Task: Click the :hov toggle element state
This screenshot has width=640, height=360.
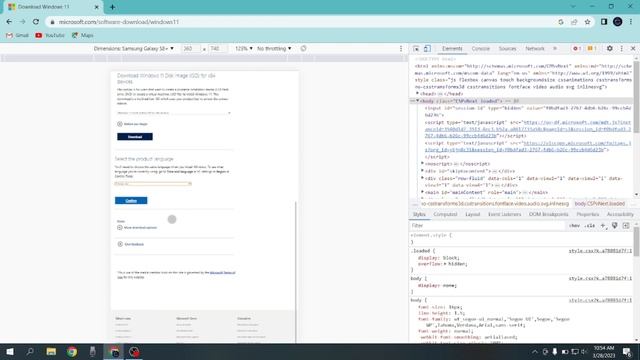Action: (574, 225)
